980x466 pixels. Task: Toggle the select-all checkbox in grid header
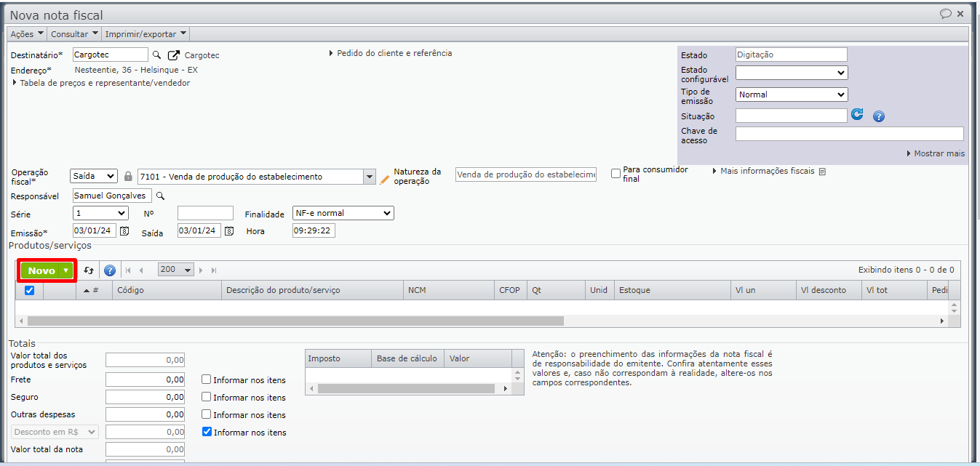(x=30, y=290)
